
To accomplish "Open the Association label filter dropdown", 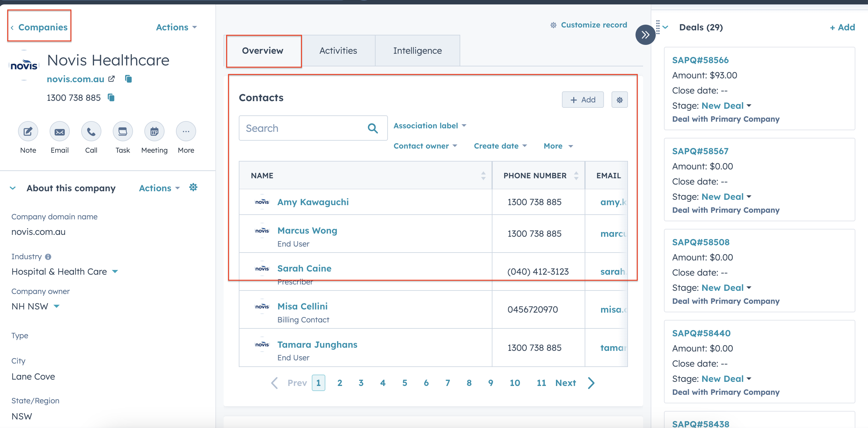I will point(430,126).
